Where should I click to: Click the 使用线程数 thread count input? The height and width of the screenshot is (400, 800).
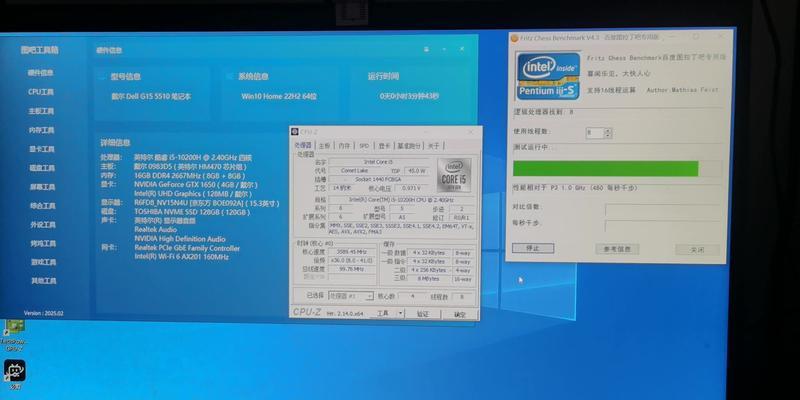click(595, 133)
